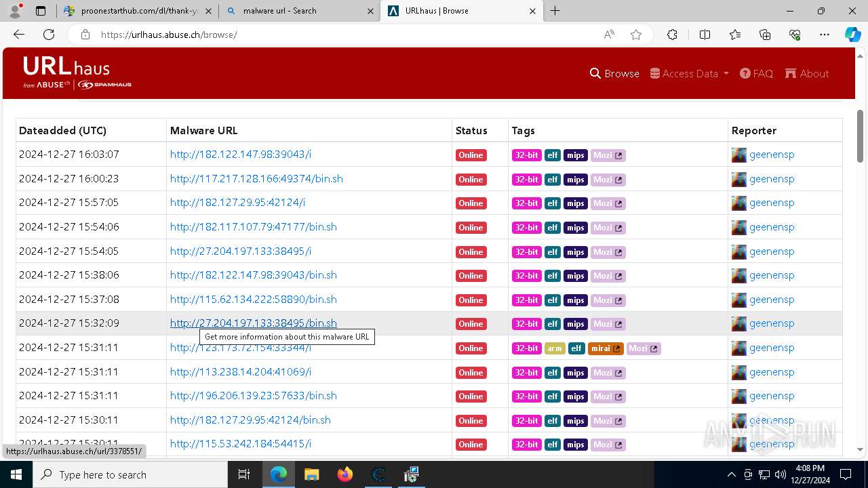View site information lock icon
Screen dimensions: 868x488
click(x=85, y=35)
